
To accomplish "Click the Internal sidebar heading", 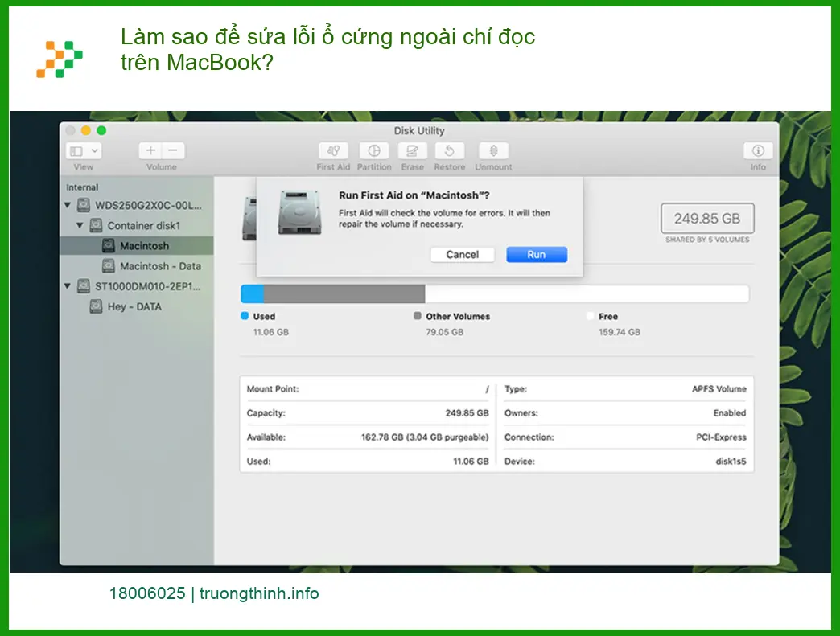I will 82,187.
